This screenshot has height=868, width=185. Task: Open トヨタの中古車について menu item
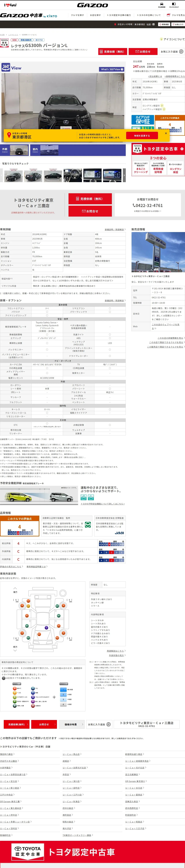(x=149, y=15)
